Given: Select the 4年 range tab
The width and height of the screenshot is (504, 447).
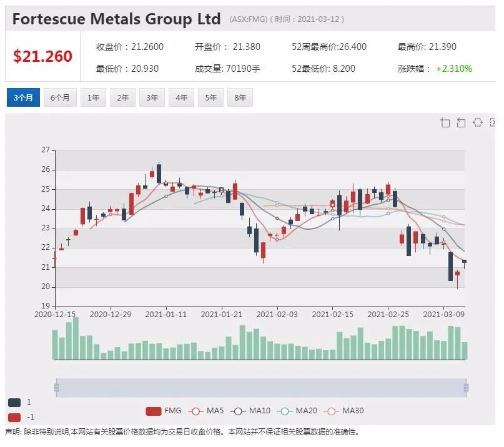Looking at the screenshot, I should coord(182,97).
